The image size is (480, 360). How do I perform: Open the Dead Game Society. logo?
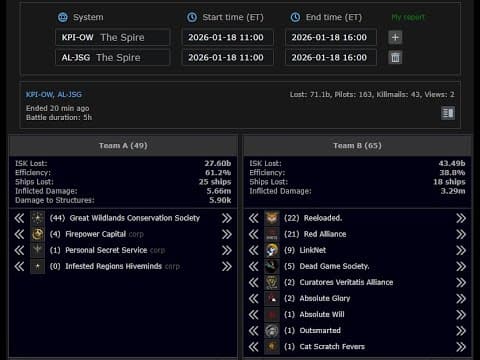(272, 266)
